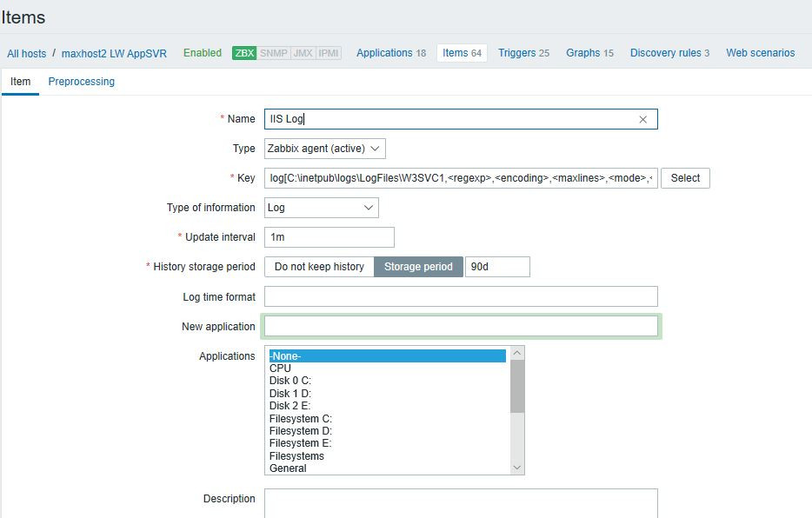This screenshot has width=812, height=518.
Task: Open Type of information dropdown
Action: [x=321, y=208]
